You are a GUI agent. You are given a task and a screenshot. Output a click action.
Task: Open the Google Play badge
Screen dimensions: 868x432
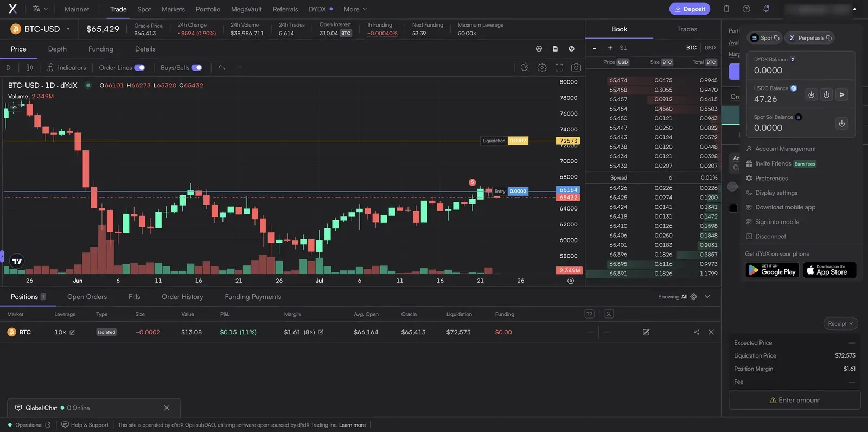[x=773, y=270]
